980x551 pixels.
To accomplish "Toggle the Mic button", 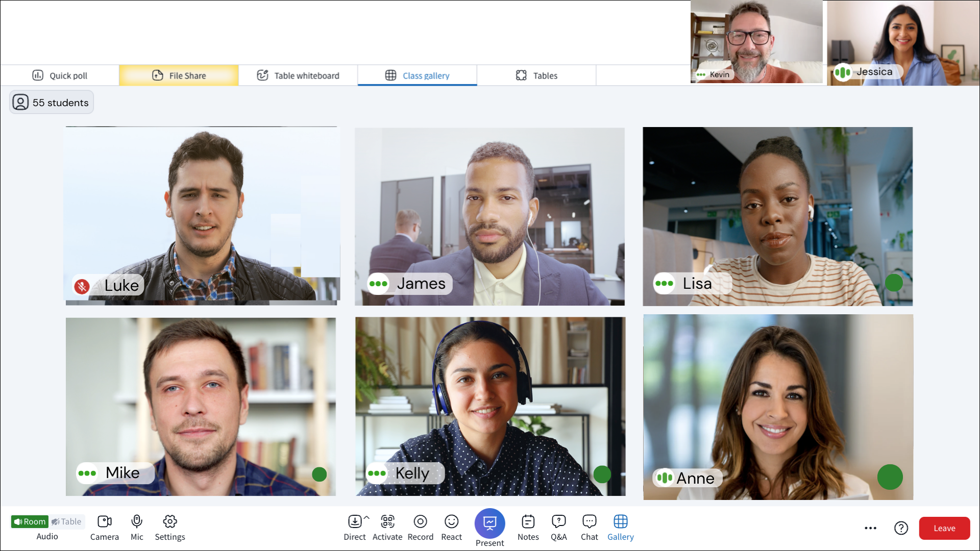I will coord(137,528).
